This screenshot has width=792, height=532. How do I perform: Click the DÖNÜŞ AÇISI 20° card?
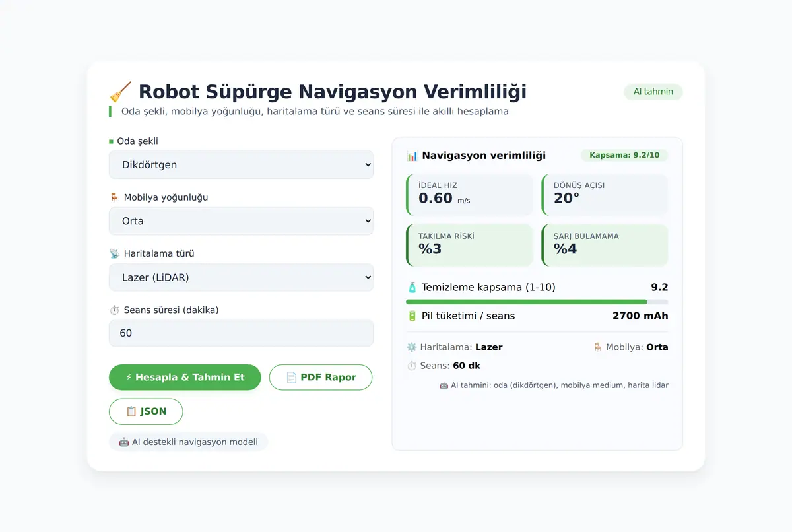[x=605, y=195]
